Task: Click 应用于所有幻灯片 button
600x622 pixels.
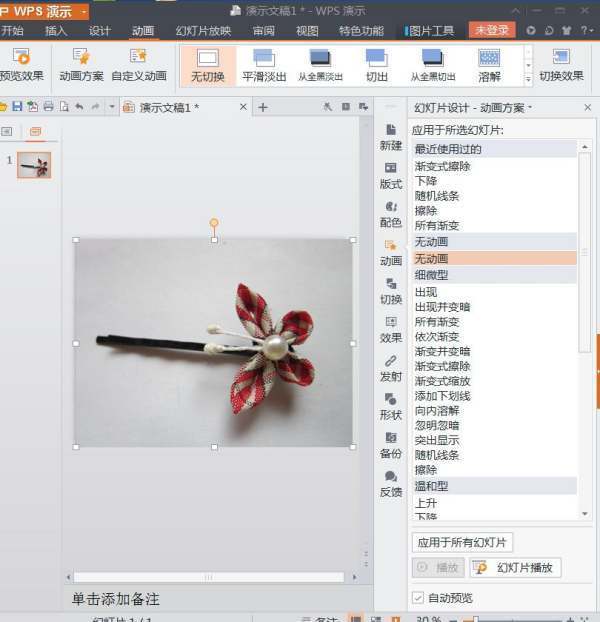Action: (462, 542)
